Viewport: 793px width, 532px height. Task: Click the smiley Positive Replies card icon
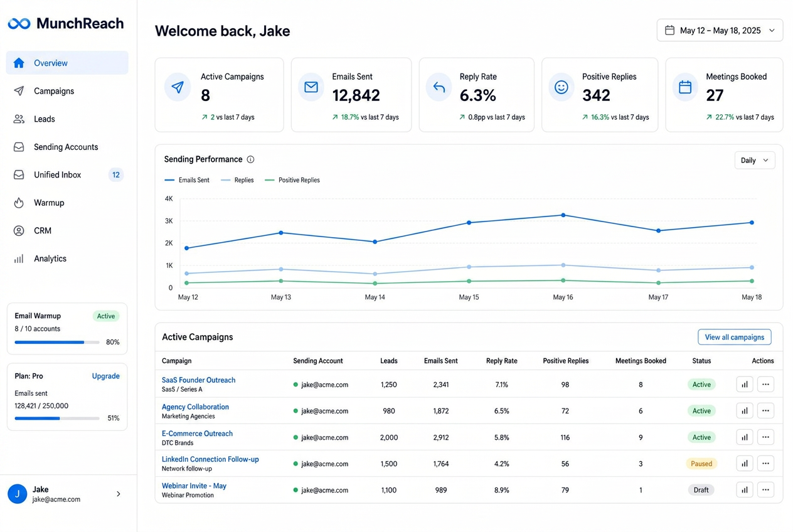561,87
